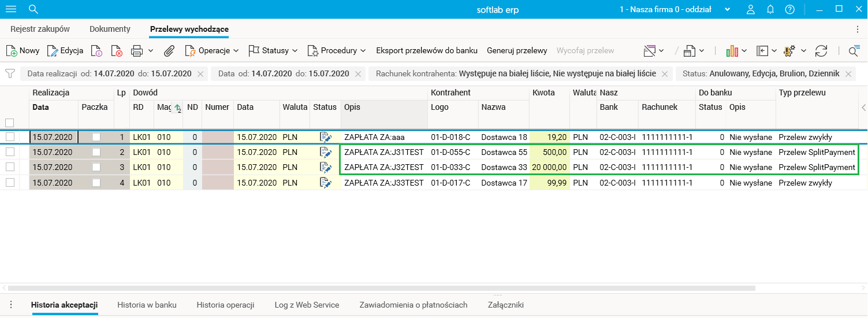This screenshot has width=868, height=318.
Task: Toggle Paczka checkbox in Lp 2 row
Action: pyautogui.click(x=96, y=153)
